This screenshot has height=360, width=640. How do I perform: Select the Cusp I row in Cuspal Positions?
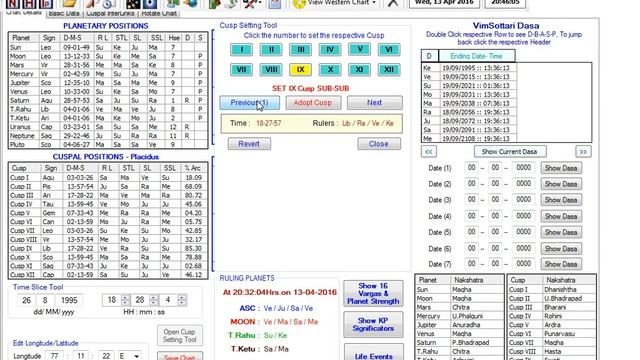pos(108,178)
